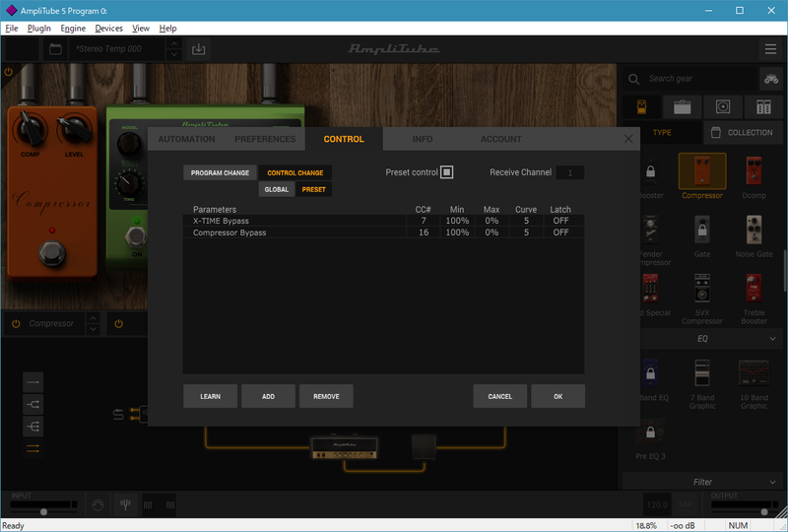Click CANCEL in the Control dialog

pyautogui.click(x=500, y=396)
